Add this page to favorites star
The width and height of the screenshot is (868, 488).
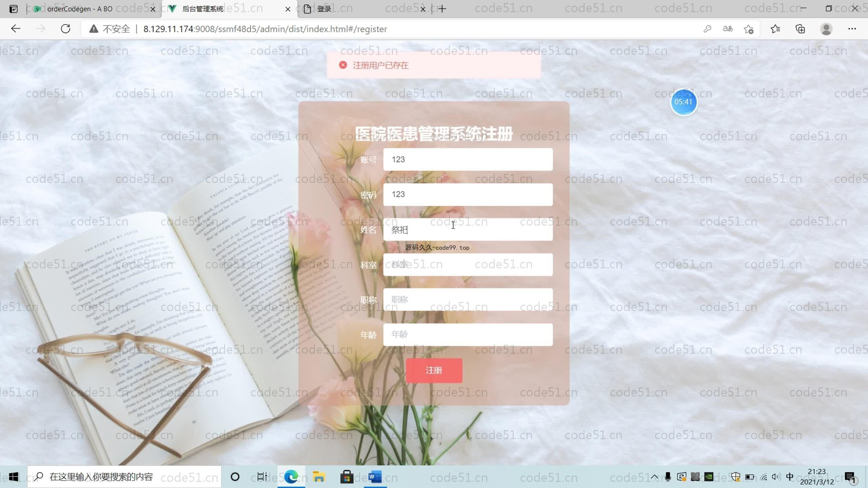[749, 29]
